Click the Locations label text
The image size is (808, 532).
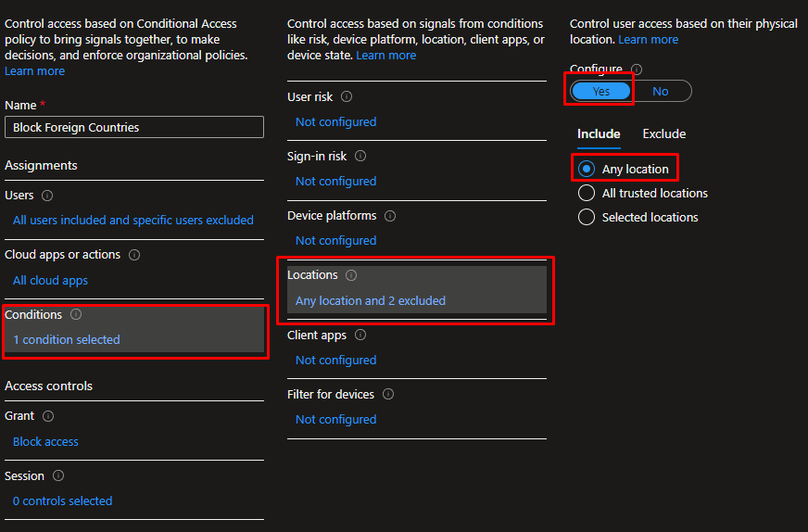312,275
